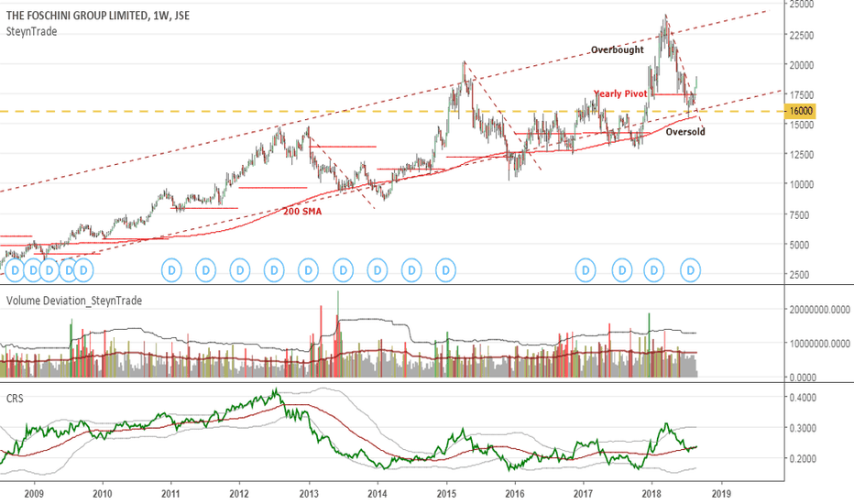This screenshot has height=504, width=854.
Task: Click the 2019 label on time axis
Action: click(721, 494)
